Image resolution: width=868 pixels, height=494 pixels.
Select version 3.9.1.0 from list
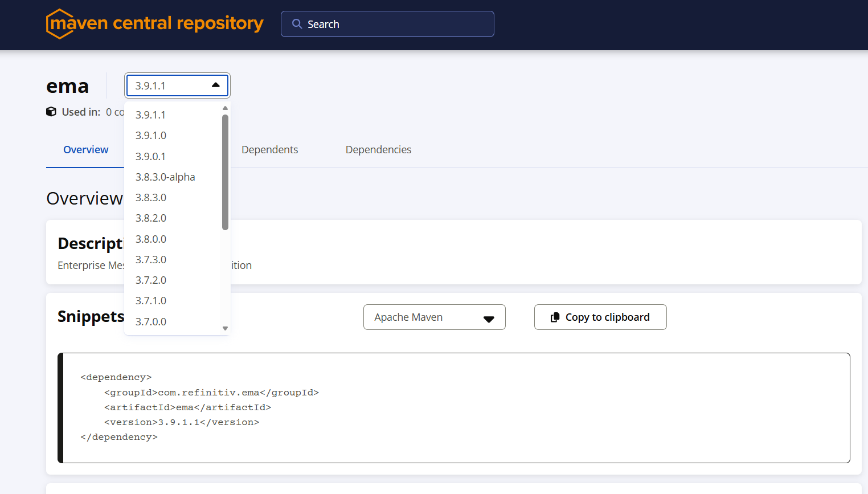[x=173, y=135]
